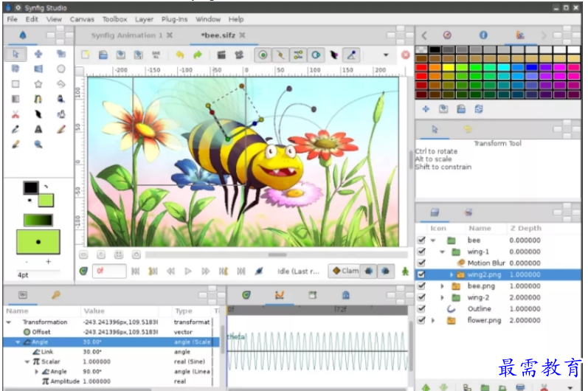
Task: Collapse the bee layer group
Action: (433, 241)
